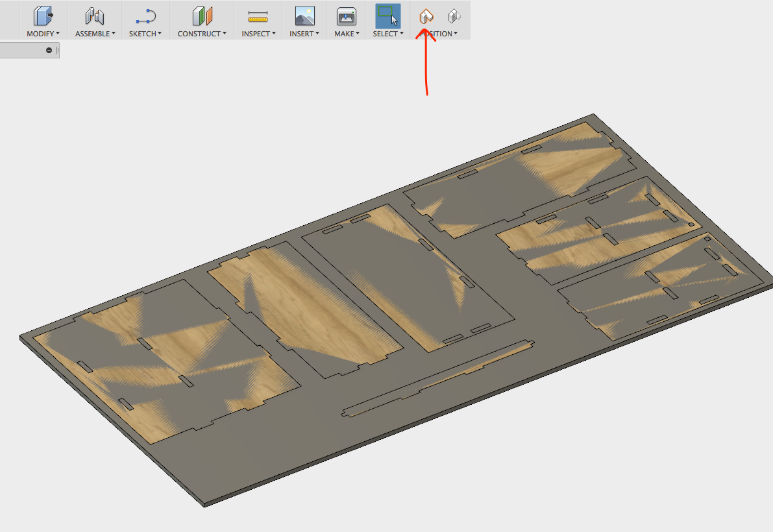
Task: Select the Sketch spline tool icon
Action: (145, 16)
